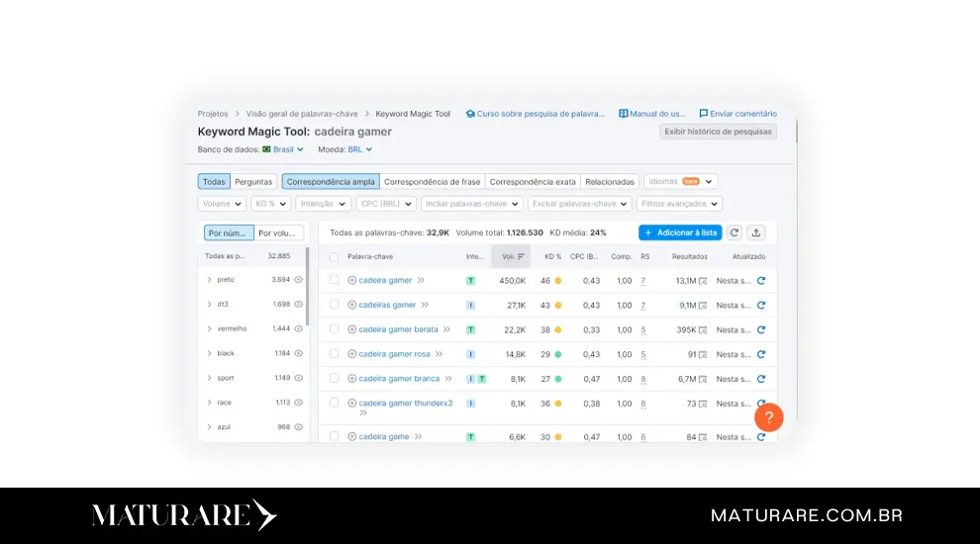The image size is (980, 544).
Task: Refresh the 'cadeira gamer barata' row
Action: pyautogui.click(x=761, y=329)
